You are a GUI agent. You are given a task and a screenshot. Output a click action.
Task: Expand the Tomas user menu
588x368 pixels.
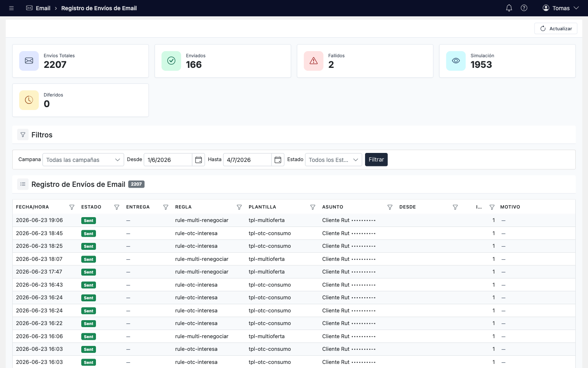[x=561, y=8]
